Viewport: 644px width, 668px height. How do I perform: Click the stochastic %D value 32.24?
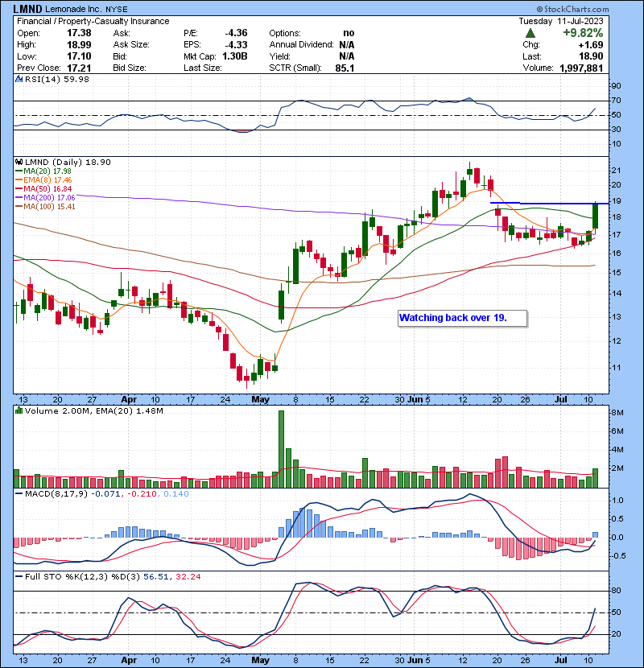[188, 577]
